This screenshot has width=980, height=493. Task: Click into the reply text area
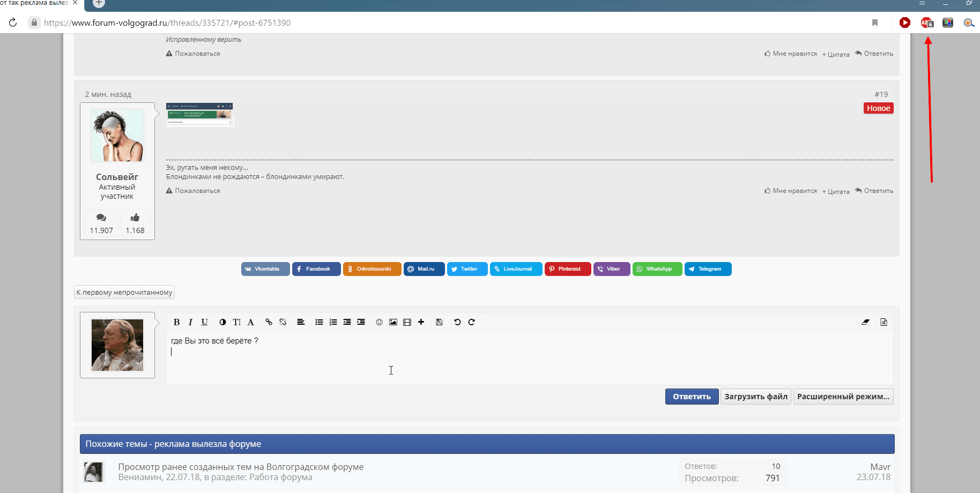530,357
